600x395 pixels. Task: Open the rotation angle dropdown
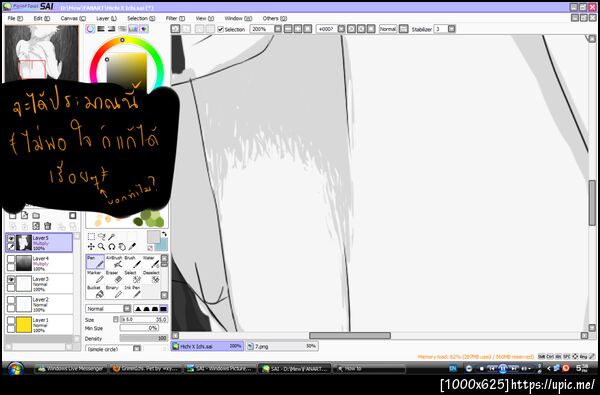pyautogui.click(x=341, y=29)
